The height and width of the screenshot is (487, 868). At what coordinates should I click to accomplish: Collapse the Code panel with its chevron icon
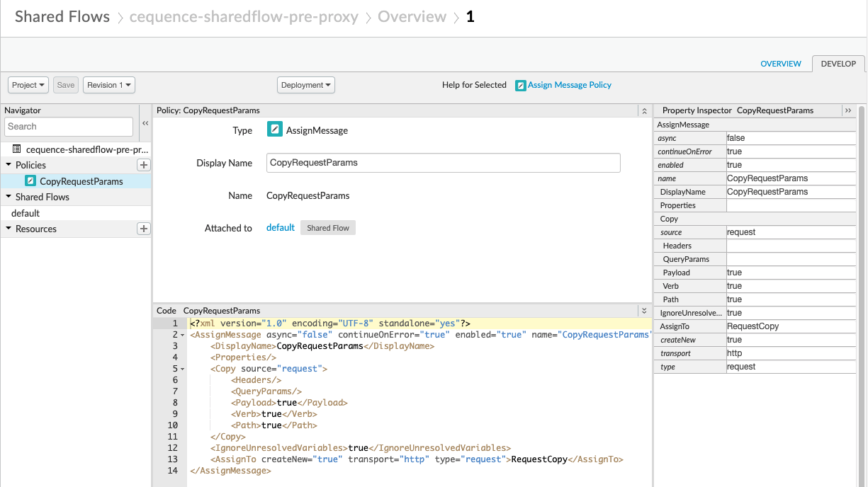click(644, 310)
